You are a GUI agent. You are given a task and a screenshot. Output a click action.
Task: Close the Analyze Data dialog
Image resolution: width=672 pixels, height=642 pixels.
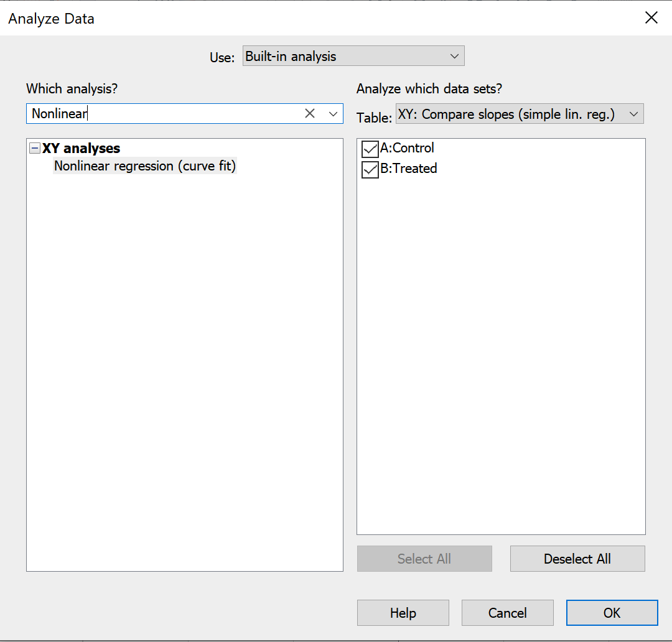tap(651, 18)
